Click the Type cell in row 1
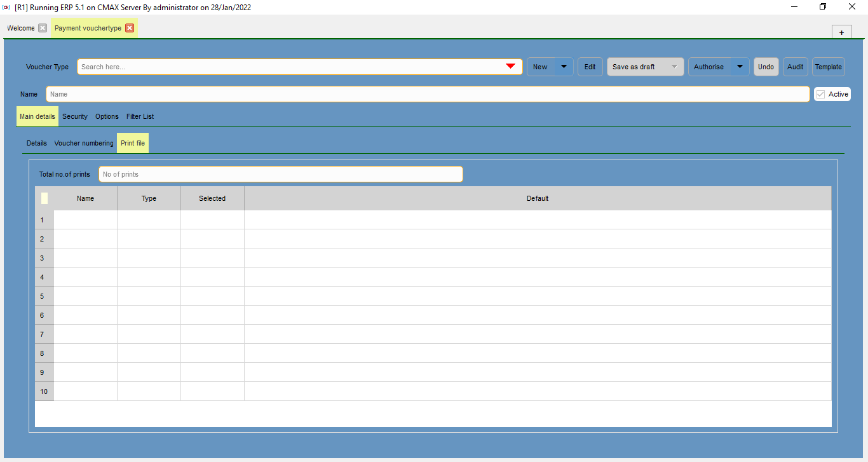 coord(149,220)
